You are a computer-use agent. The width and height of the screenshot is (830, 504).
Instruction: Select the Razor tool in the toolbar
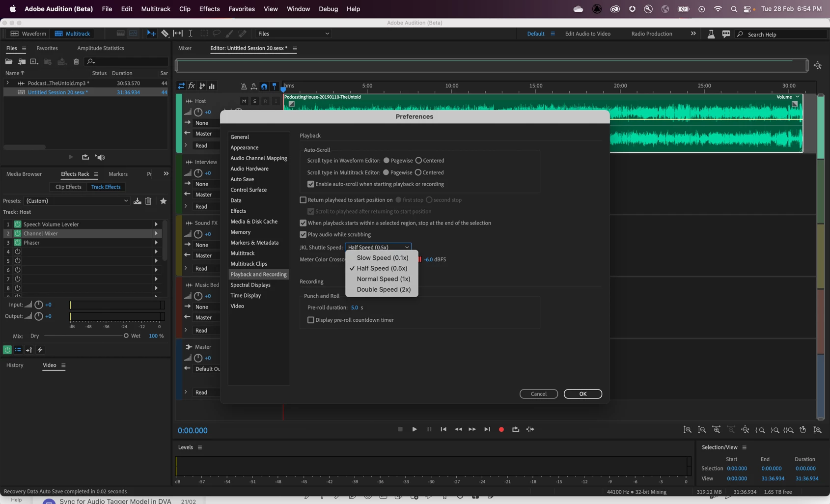coord(165,33)
